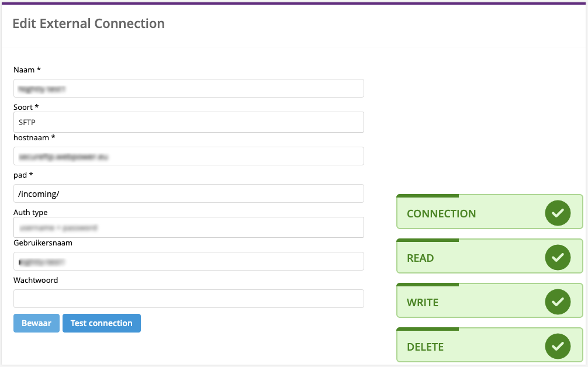This screenshot has height=367, width=588.
Task: Click the Bewaar button to save
Action: coord(36,323)
